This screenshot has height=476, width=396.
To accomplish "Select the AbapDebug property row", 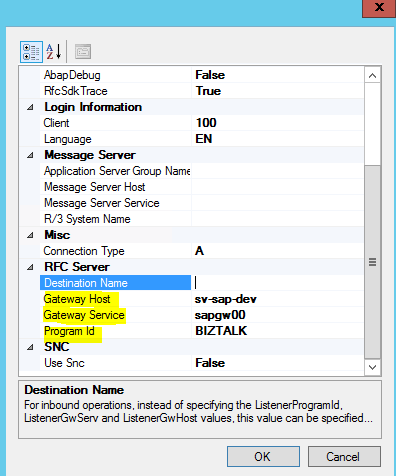I will 72,75.
